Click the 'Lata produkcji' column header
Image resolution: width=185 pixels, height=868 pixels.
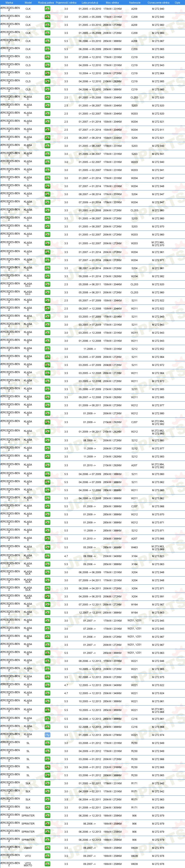tap(90, 2)
